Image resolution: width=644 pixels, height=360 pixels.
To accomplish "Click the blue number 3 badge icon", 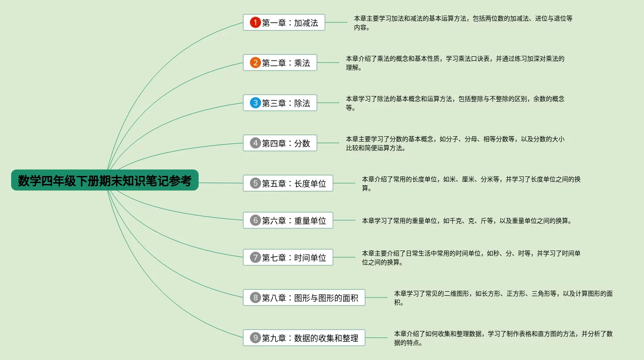I will [x=255, y=103].
